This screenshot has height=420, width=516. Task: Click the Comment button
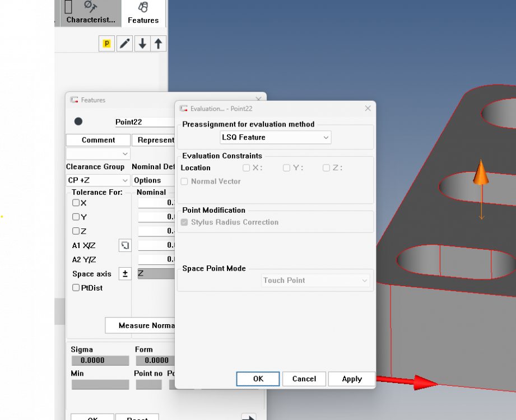(x=98, y=140)
